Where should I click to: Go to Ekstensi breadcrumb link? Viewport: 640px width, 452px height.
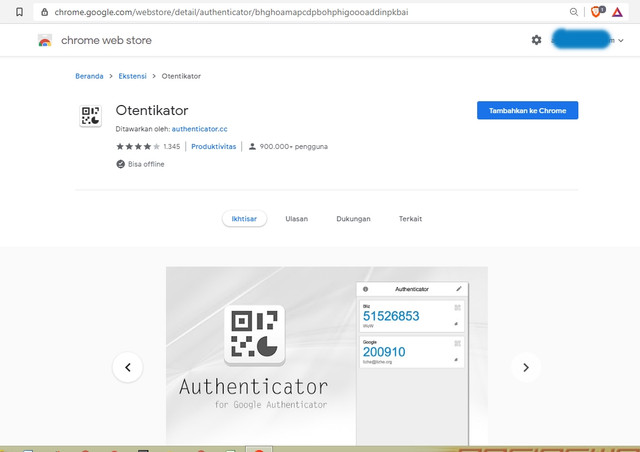[132, 76]
